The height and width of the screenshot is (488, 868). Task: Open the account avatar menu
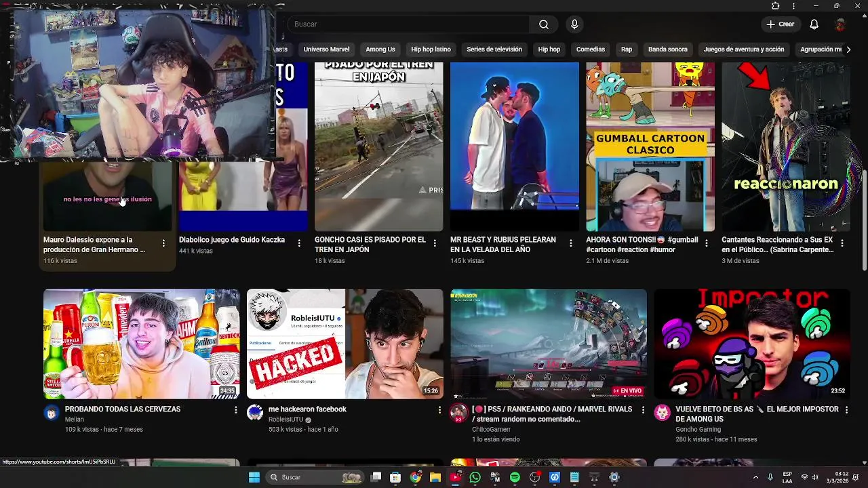(x=840, y=24)
